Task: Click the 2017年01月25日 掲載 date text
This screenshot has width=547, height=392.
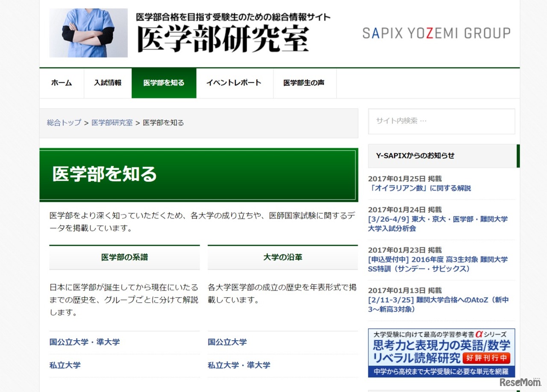Action: point(405,179)
